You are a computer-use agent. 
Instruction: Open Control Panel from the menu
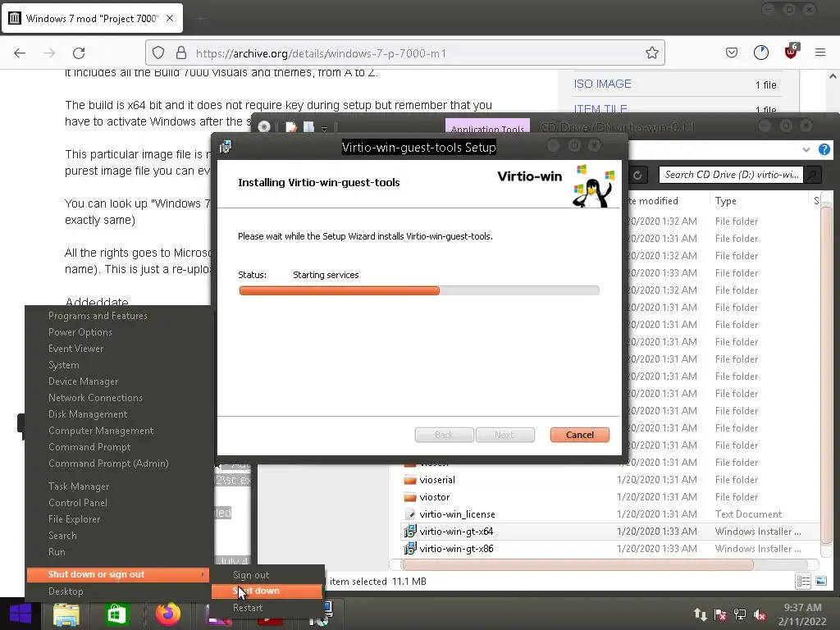[x=78, y=503]
